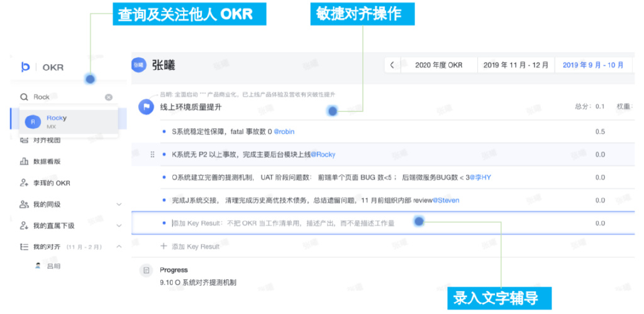Click the 我的对齐 list icon

(x=24, y=247)
